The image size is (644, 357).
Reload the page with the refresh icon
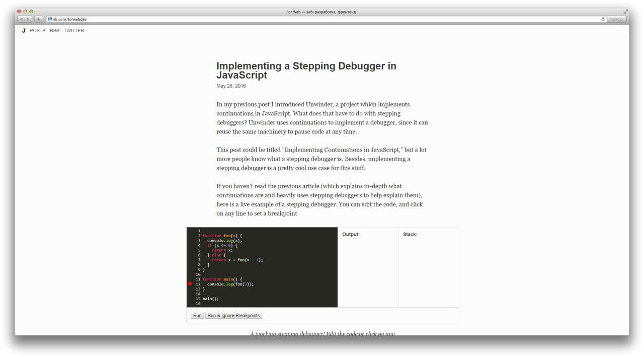603,19
